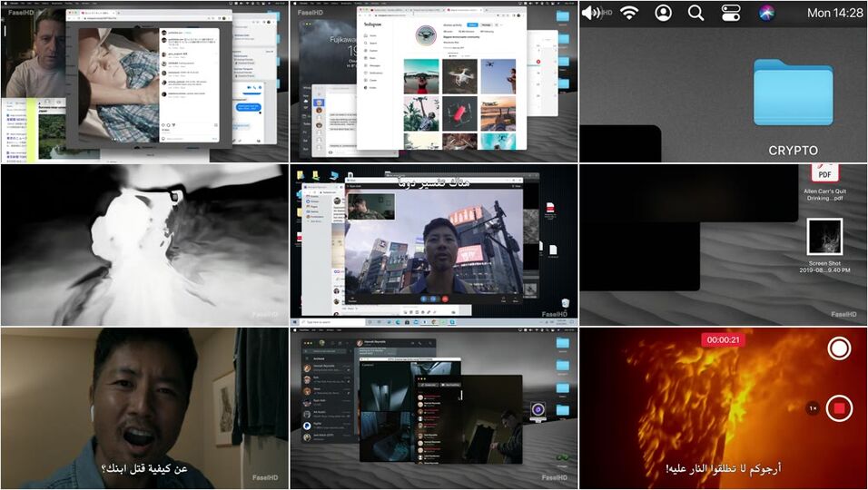The image size is (868, 490).
Task: Open the red drone photo thumbnail
Action: pos(459,114)
